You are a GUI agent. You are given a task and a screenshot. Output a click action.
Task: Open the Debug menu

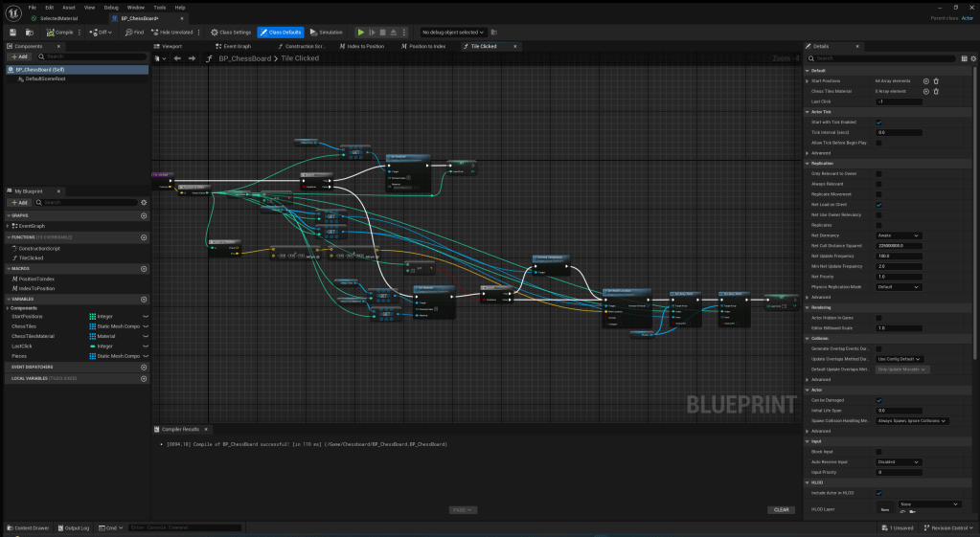(110, 7)
